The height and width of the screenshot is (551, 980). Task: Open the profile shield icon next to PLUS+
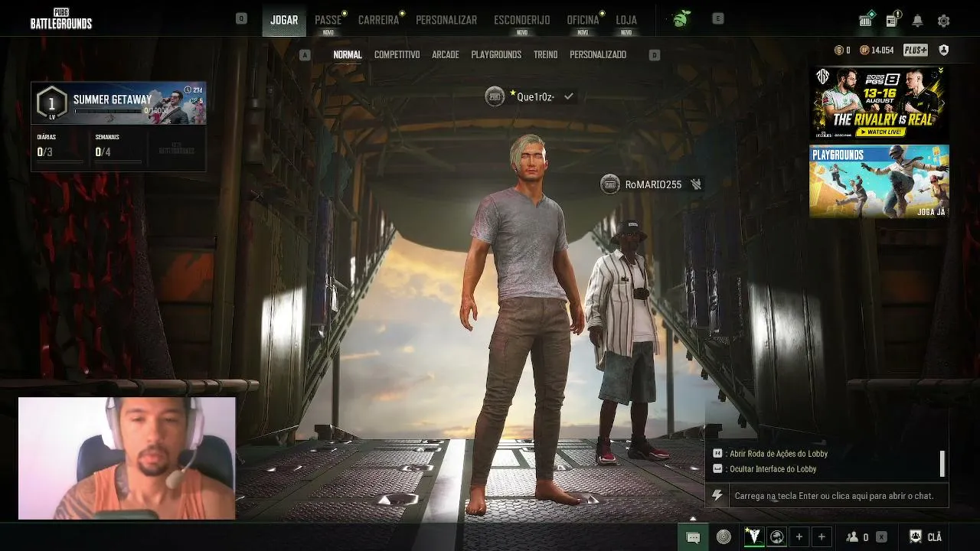[x=944, y=51]
